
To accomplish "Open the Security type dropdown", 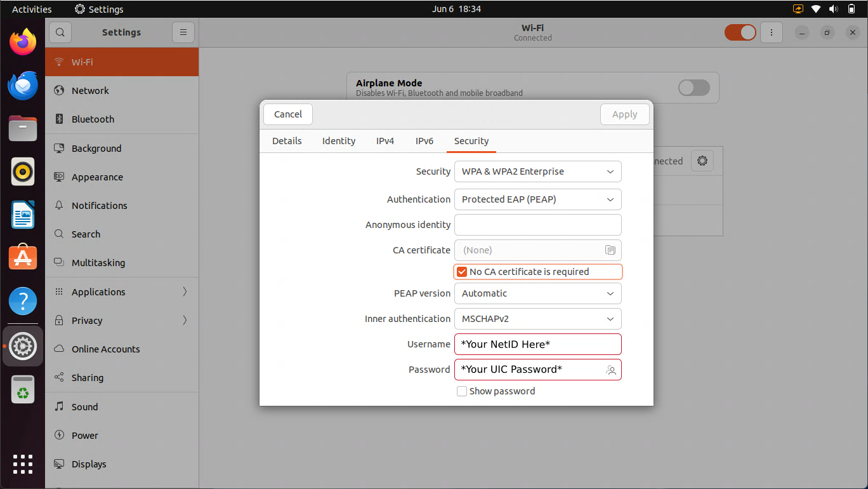I will pyautogui.click(x=538, y=171).
